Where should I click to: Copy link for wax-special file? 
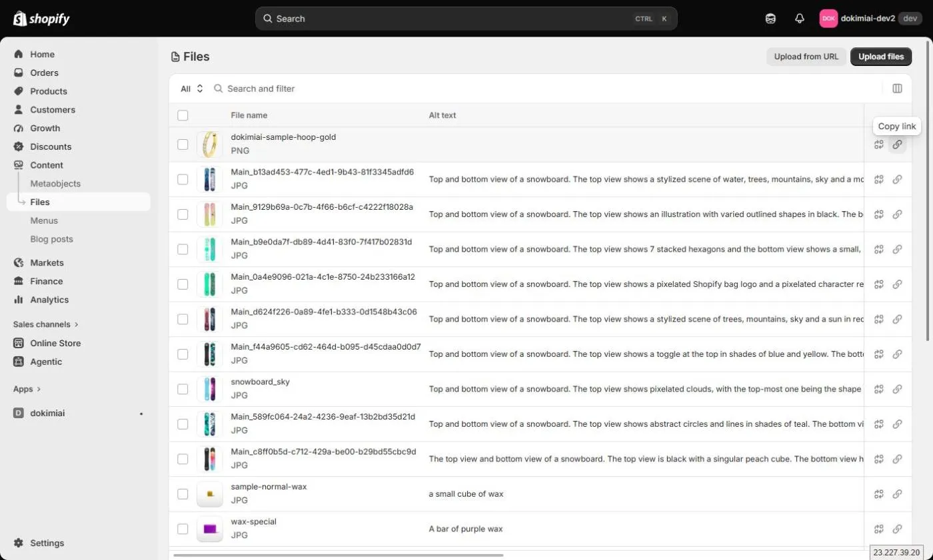click(x=897, y=529)
